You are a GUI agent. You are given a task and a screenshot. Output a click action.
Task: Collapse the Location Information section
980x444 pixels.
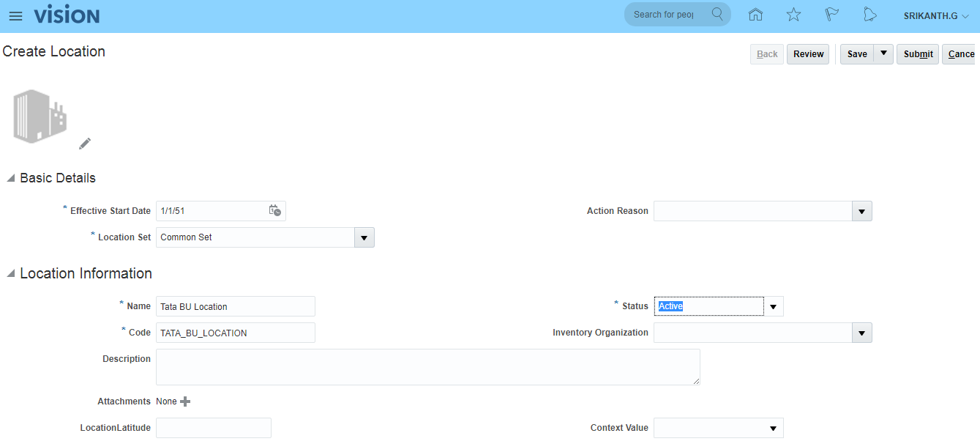[11, 274]
